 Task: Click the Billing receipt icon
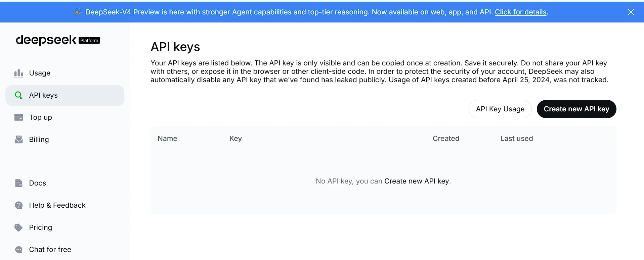pos(19,140)
